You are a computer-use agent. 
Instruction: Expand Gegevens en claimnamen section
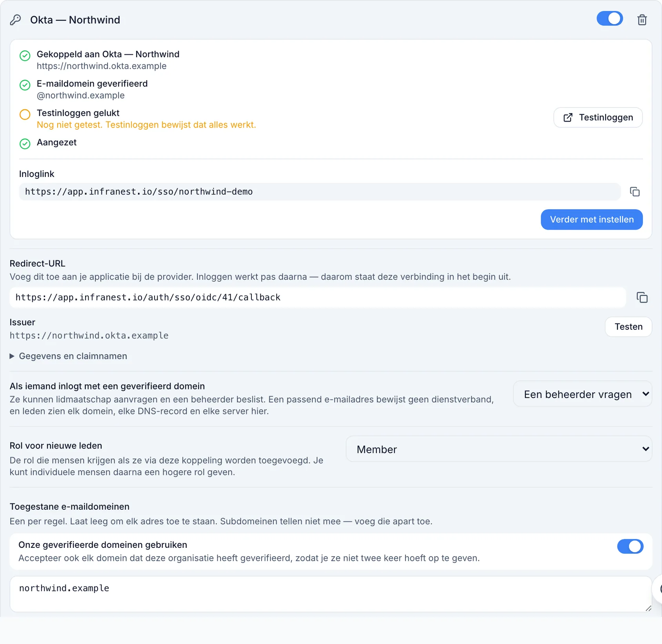pyautogui.click(x=69, y=356)
